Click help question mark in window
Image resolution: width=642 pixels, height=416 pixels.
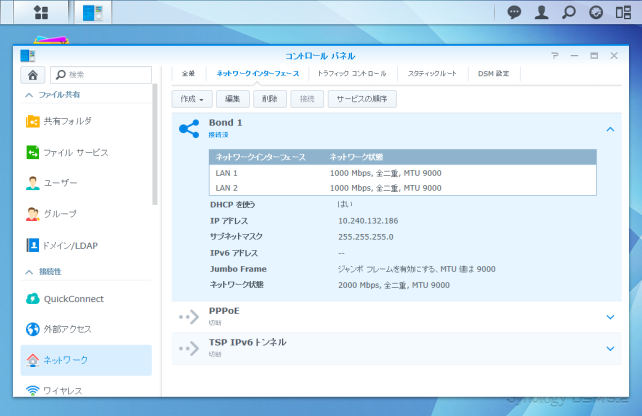(555, 56)
